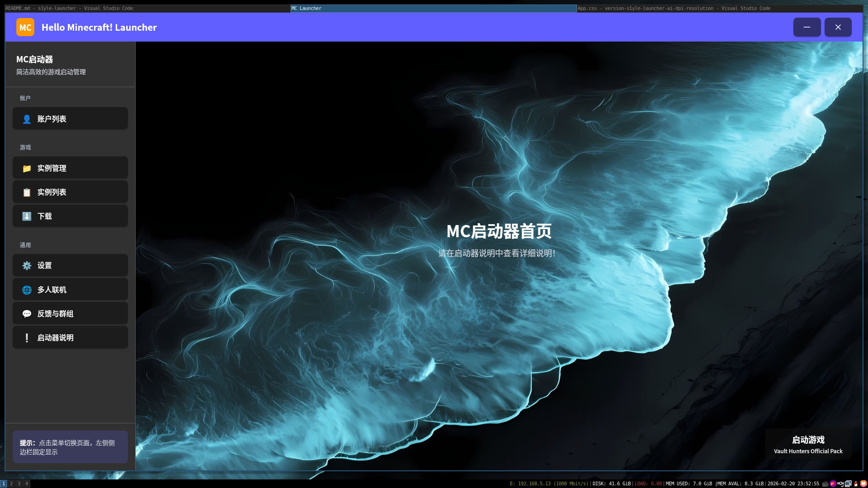The image size is (868, 488).
Task: Click the orange cat tray icon
Action: (863, 483)
